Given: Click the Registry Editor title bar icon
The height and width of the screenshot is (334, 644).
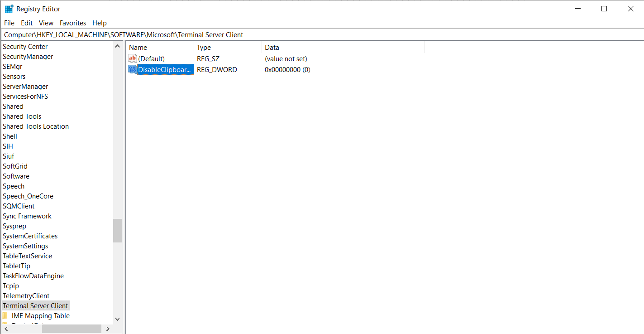Looking at the screenshot, I should click(x=9, y=9).
